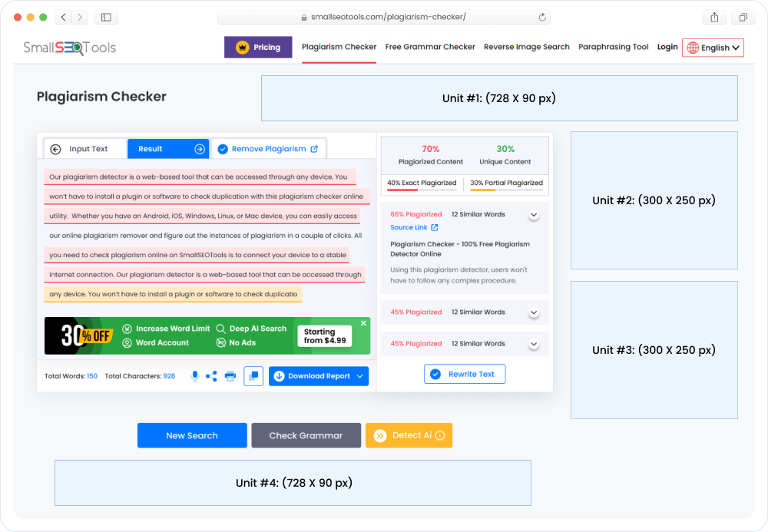Open the browser share icon
Screen dimensions: 768x532
(714, 17)
